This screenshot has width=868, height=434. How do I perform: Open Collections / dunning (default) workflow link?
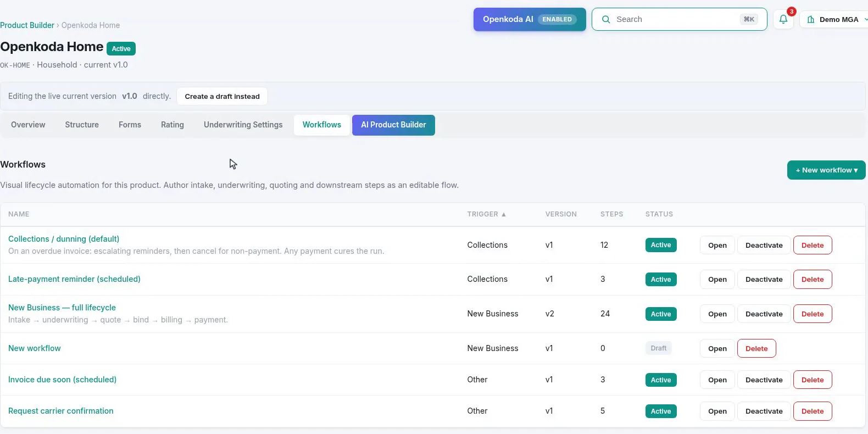click(64, 239)
